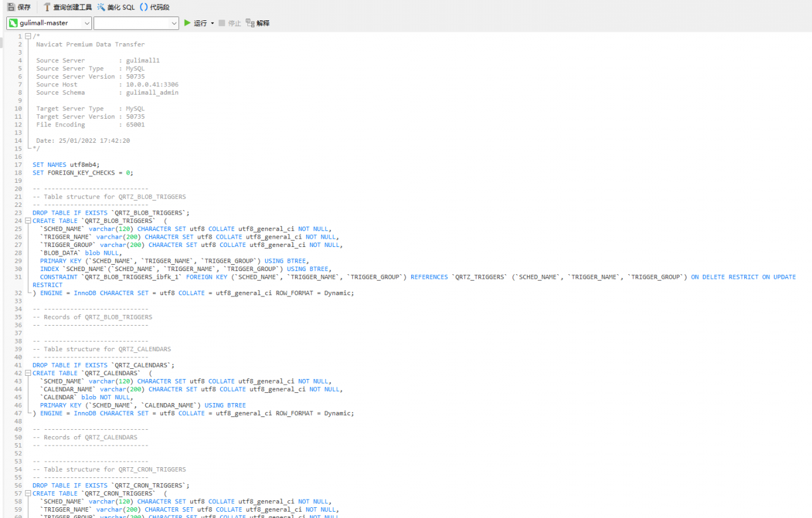Run the query with the 运行 button
Viewport: 812px width, 518px height.
pos(195,23)
